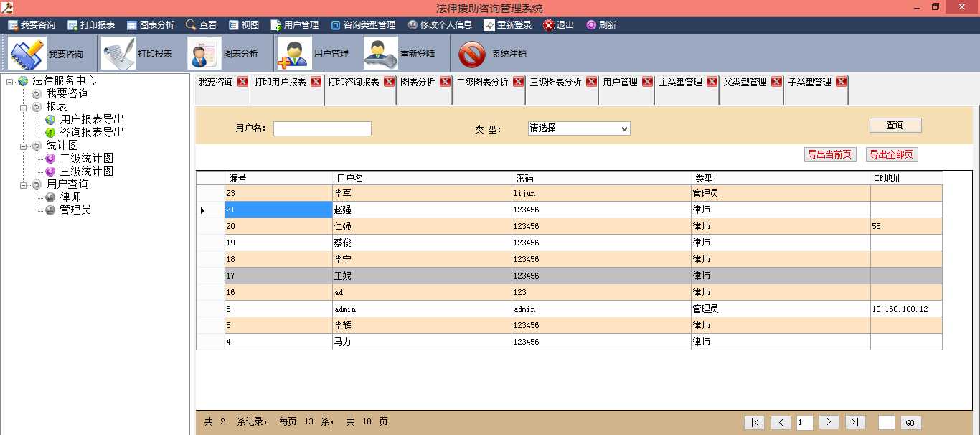
Task: Click the 打印报表 large toolbar icon
Action: [x=118, y=53]
